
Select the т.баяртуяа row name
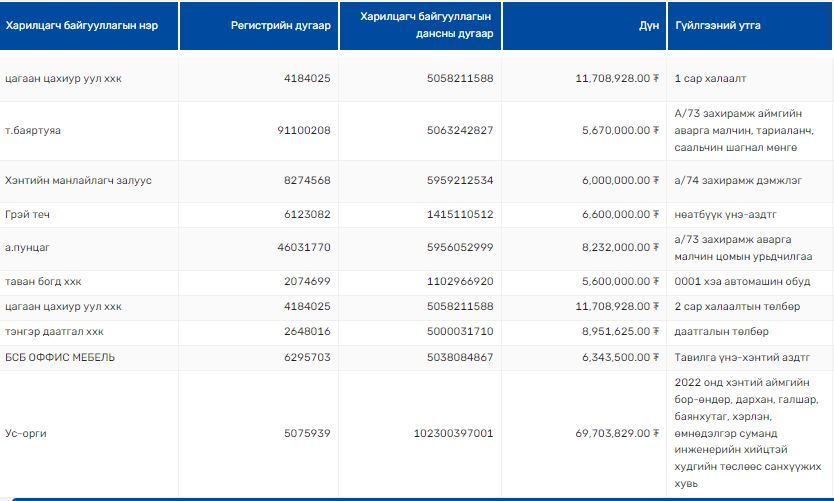[33, 130]
